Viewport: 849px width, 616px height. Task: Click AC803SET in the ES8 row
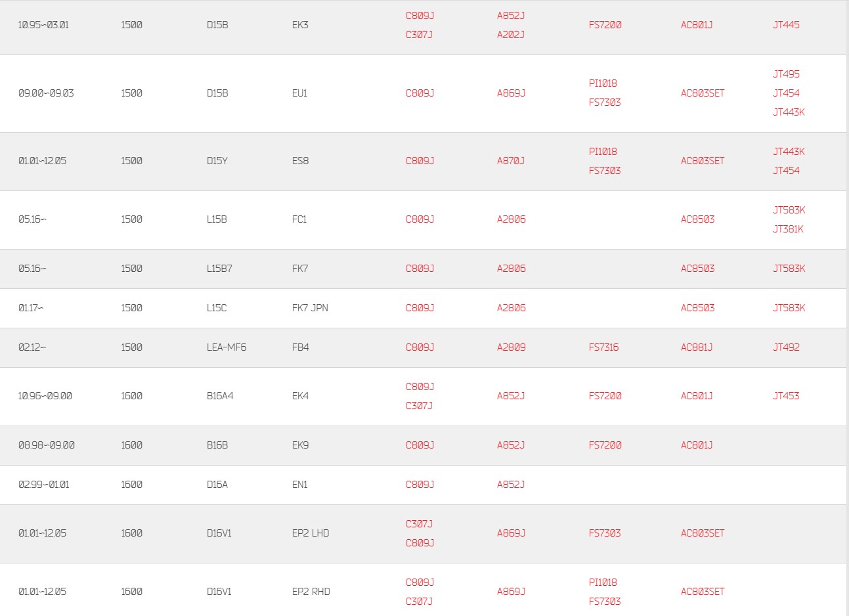pyautogui.click(x=703, y=161)
